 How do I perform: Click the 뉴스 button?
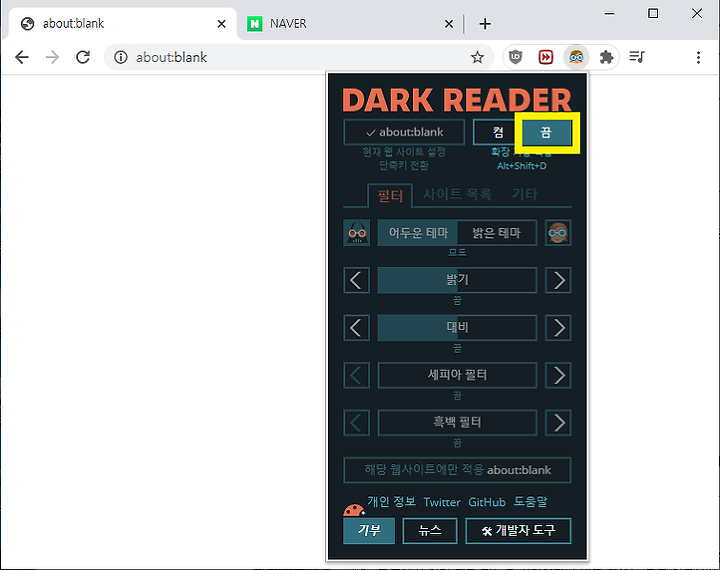click(430, 530)
